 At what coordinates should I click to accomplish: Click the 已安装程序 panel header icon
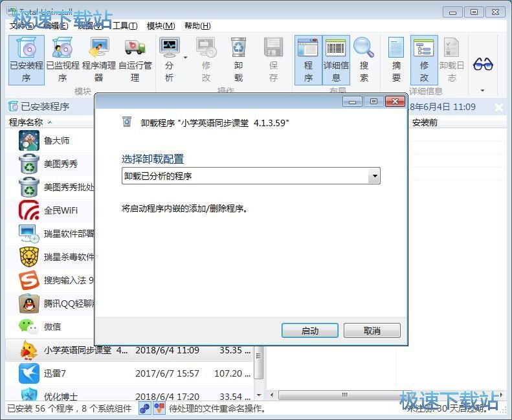13,106
